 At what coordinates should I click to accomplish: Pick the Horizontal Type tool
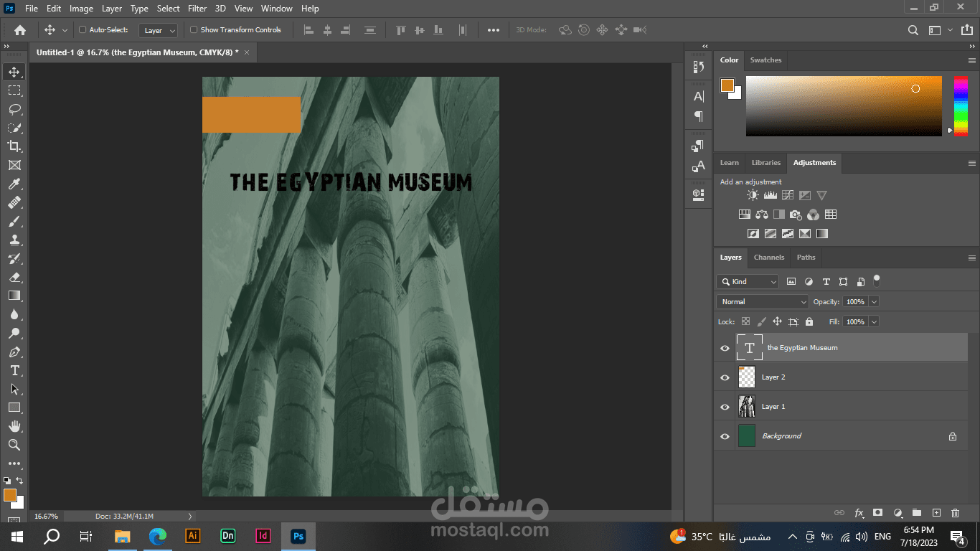click(x=14, y=370)
